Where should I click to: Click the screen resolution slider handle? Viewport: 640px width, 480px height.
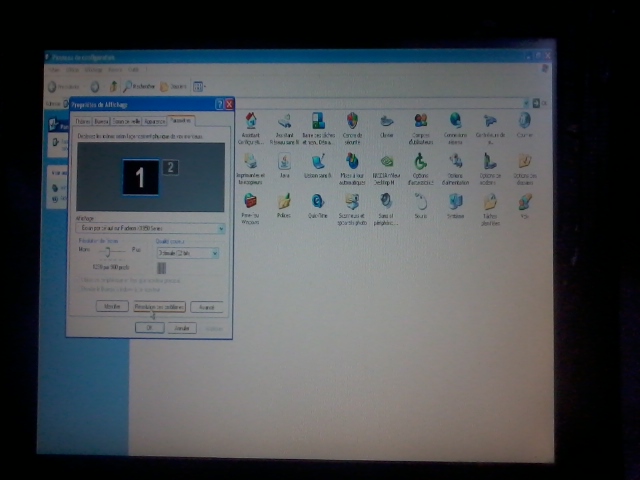(x=107, y=251)
